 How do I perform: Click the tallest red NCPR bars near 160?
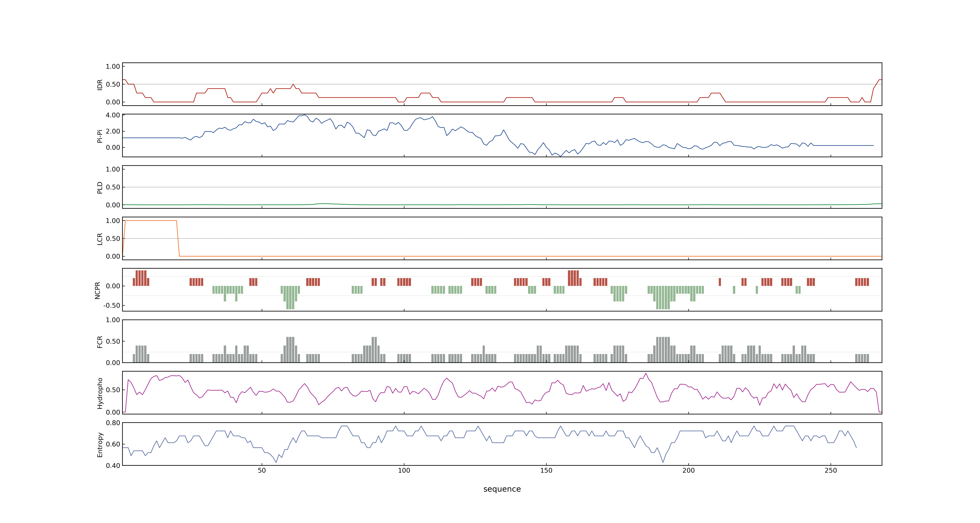pyautogui.click(x=573, y=278)
